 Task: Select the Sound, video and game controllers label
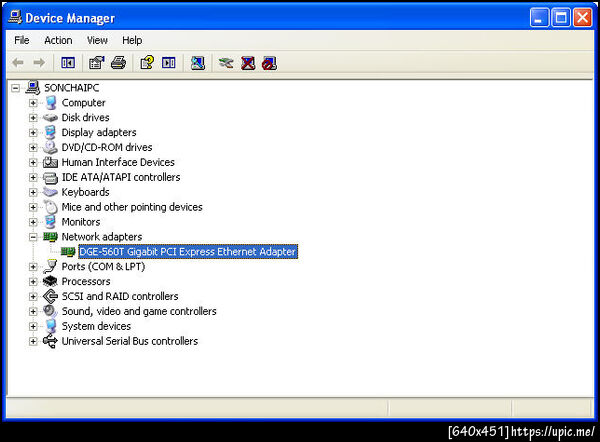point(139,311)
